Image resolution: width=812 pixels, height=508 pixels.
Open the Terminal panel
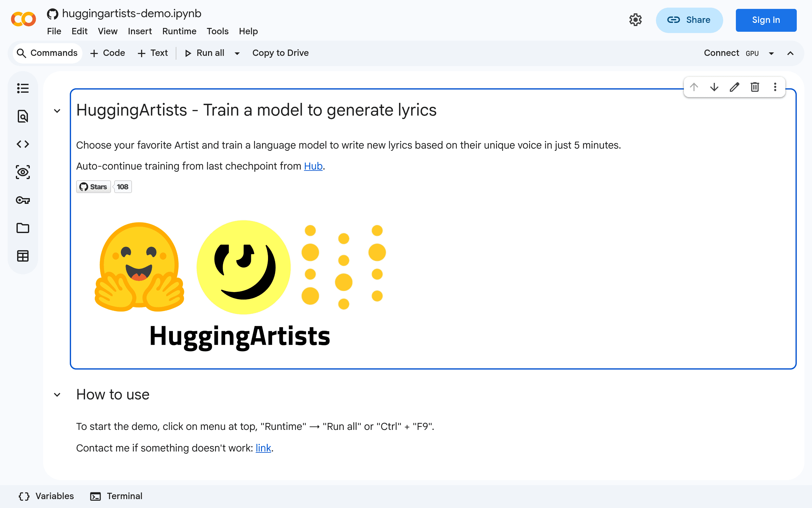point(116,496)
